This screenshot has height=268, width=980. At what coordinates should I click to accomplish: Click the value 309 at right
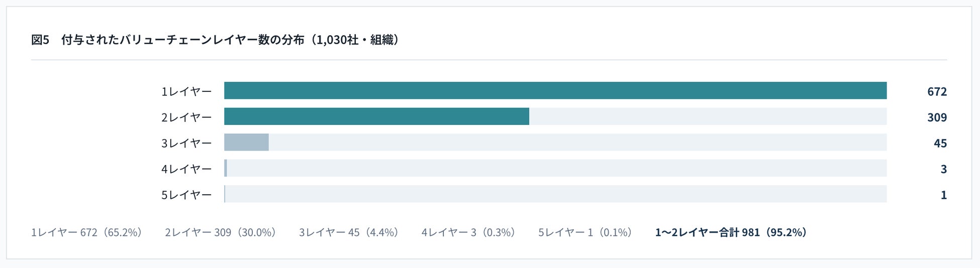click(937, 117)
